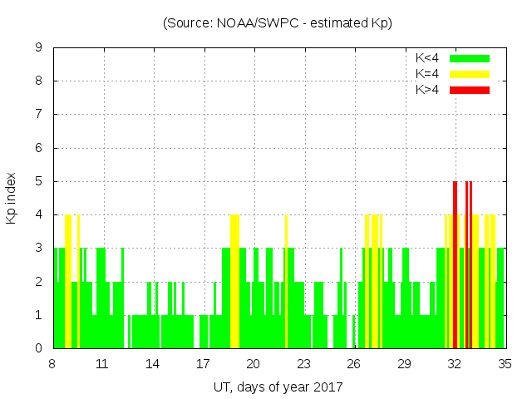Click the y-axis tick label 9
This screenshot has width=532, height=399.
pos(39,47)
